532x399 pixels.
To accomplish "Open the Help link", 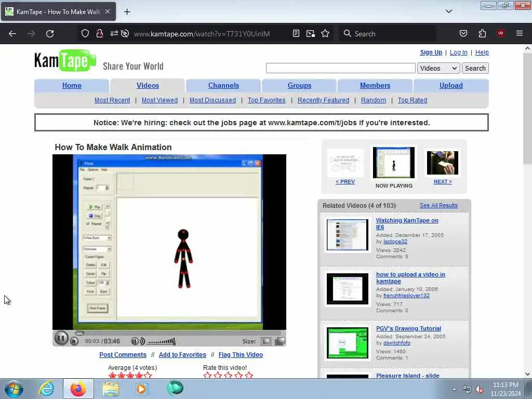I will 482,52.
